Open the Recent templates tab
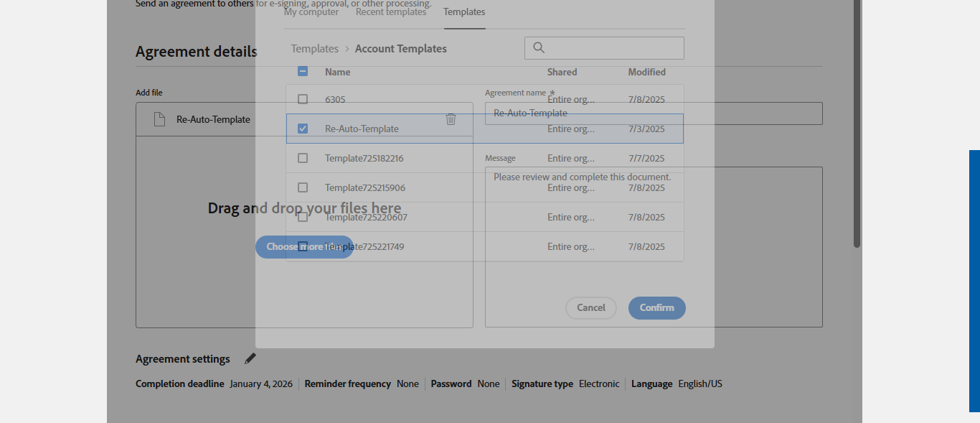The image size is (980, 423). pos(391,11)
